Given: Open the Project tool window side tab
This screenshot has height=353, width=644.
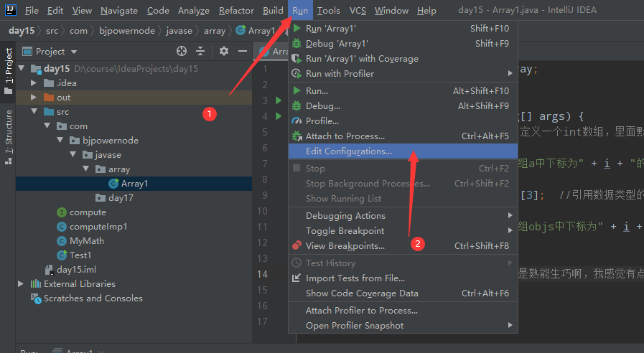Looking at the screenshot, I should coord(8,70).
